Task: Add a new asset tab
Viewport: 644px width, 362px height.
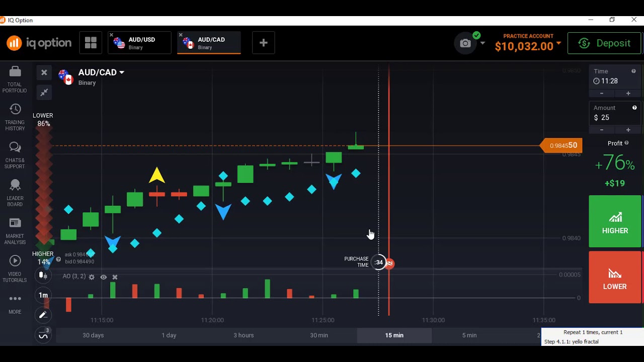Action: 263,43
